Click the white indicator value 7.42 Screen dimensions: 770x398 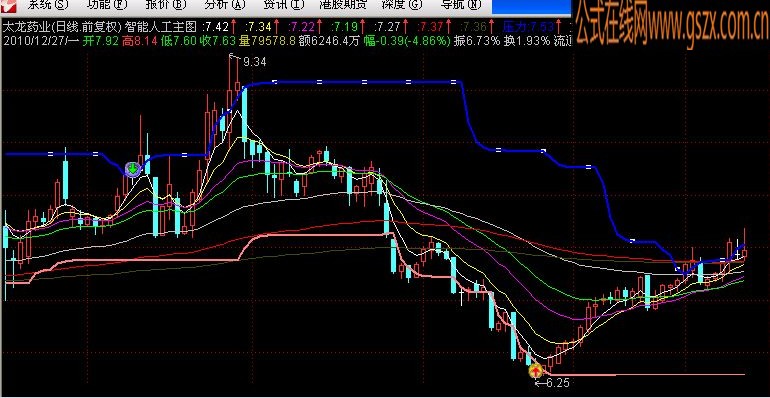(216, 26)
